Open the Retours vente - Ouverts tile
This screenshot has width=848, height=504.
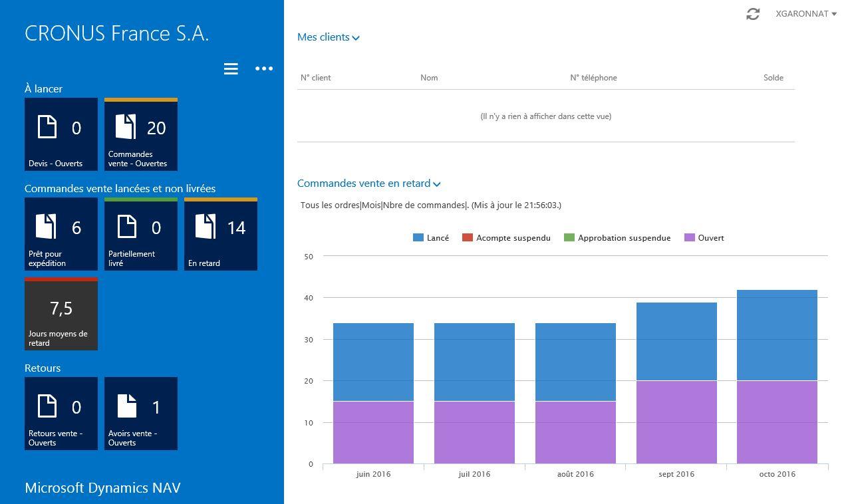[61, 414]
